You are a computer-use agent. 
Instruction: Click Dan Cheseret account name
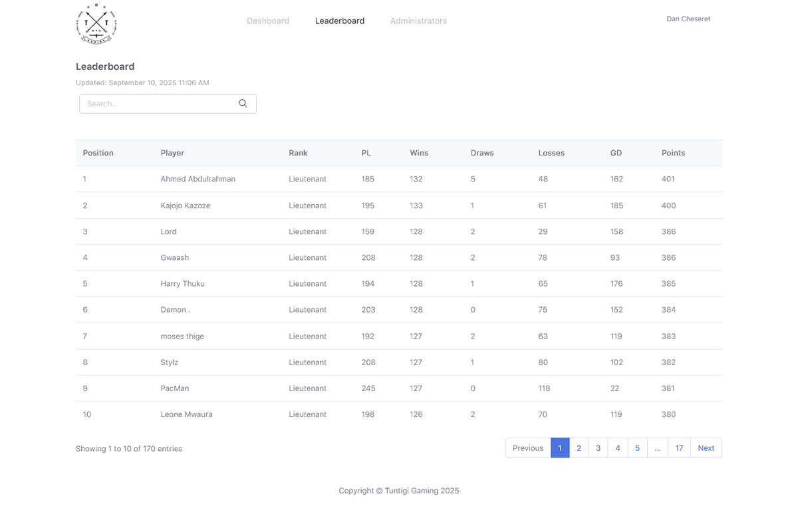pyautogui.click(x=688, y=19)
